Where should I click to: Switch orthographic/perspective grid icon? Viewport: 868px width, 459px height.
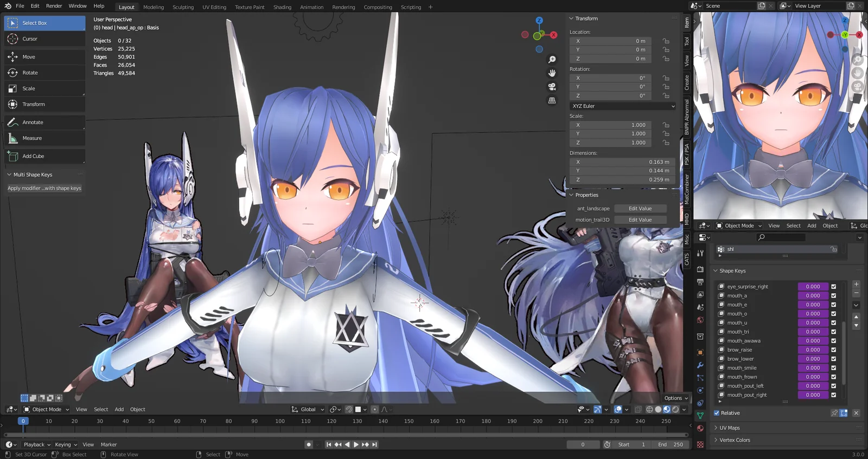point(552,100)
